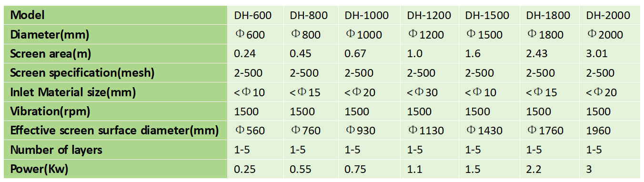Click the Power(Kw) row label
This screenshot has width=644, height=182.
40,169
